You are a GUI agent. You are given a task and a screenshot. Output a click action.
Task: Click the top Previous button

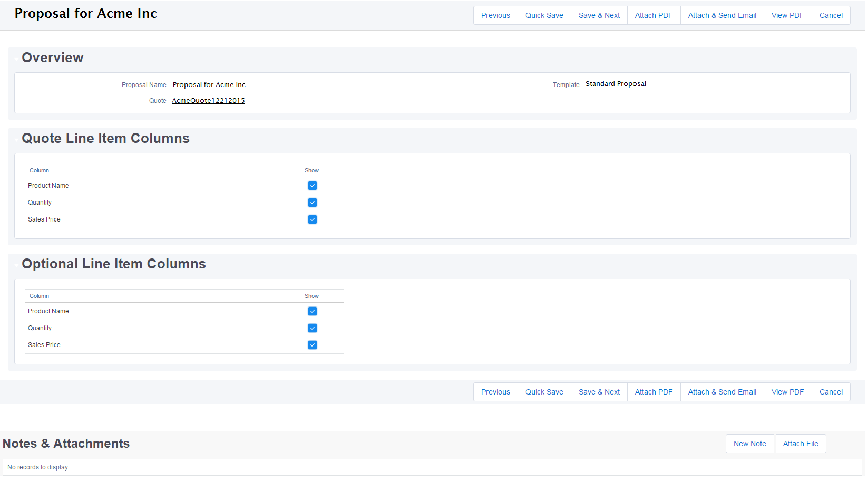(495, 15)
